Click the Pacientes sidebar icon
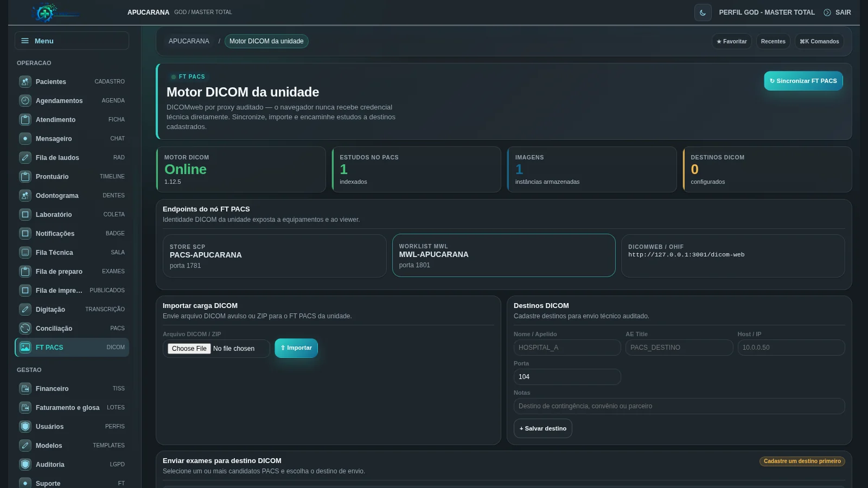Screen dimensions: 868x488 (25, 81)
